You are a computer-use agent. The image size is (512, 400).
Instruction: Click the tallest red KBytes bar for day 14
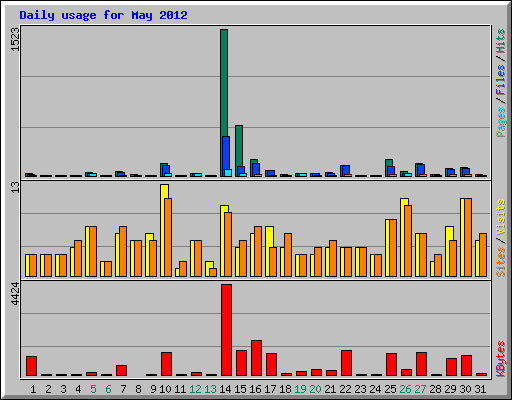coord(227,330)
